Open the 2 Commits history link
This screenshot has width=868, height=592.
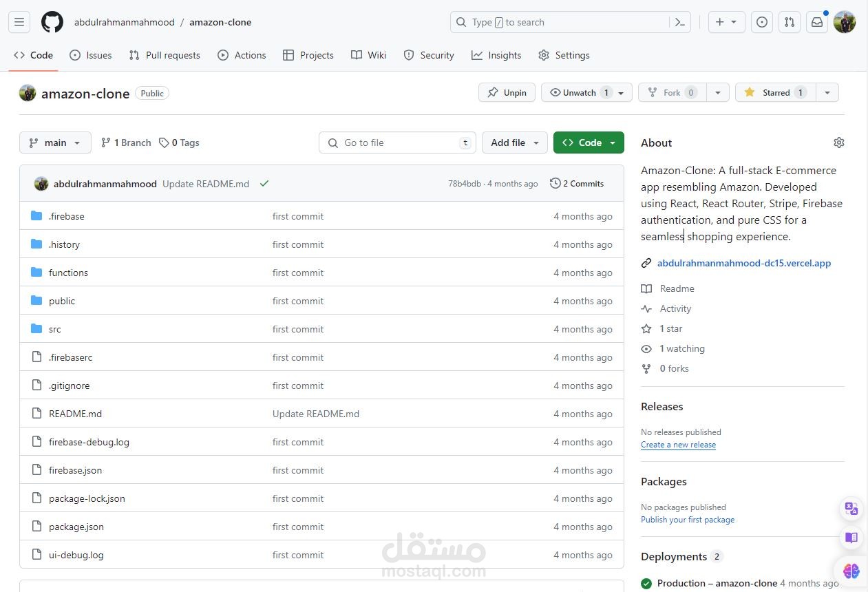point(577,184)
